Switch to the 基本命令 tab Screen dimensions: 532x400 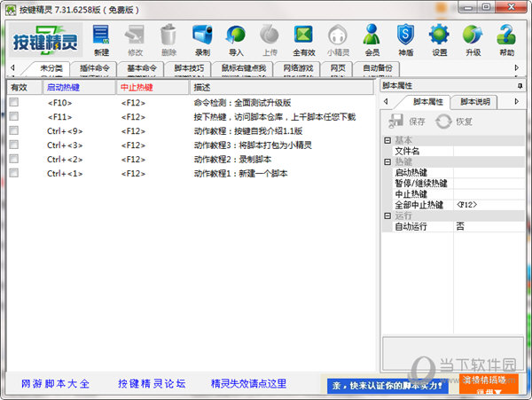pos(142,68)
